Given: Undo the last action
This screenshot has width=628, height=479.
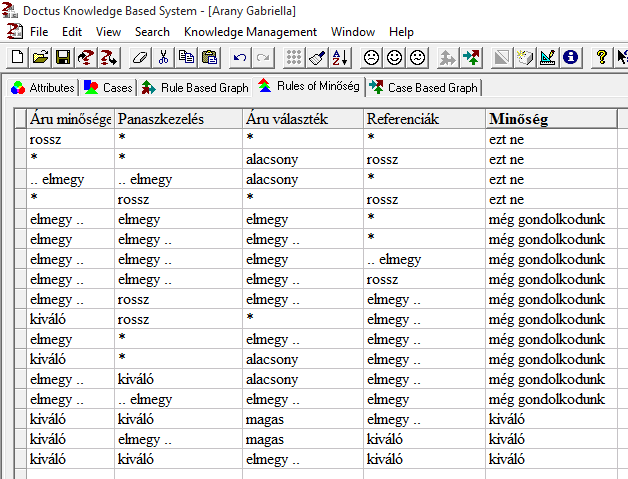Looking at the screenshot, I should tap(240, 57).
